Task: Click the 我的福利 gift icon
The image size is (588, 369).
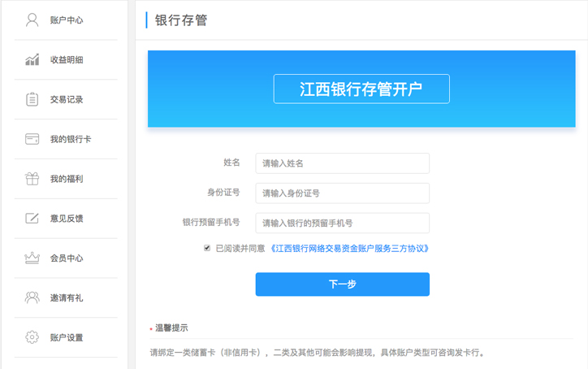Action: pyautogui.click(x=32, y=179)
